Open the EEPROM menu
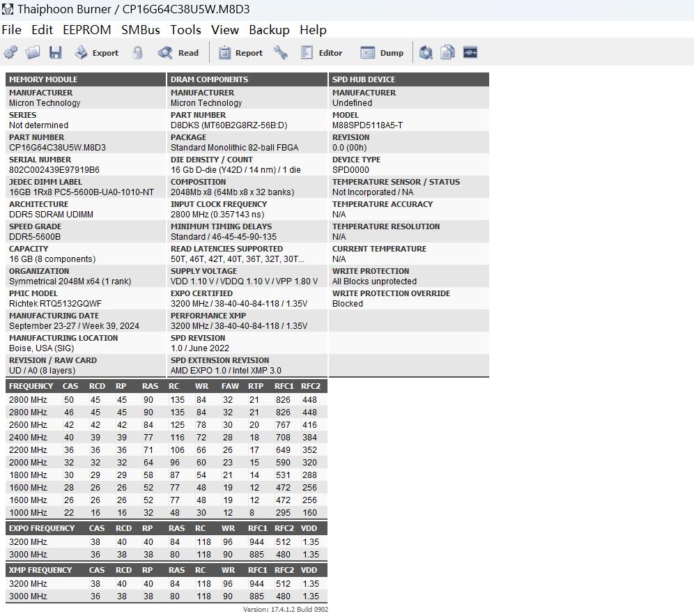 point(86,30)
